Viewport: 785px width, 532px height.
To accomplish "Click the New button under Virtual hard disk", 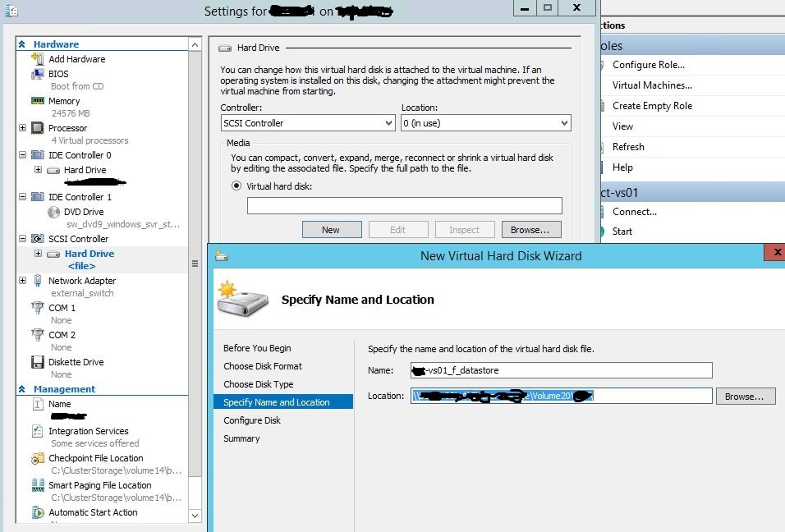I will 332,229.
